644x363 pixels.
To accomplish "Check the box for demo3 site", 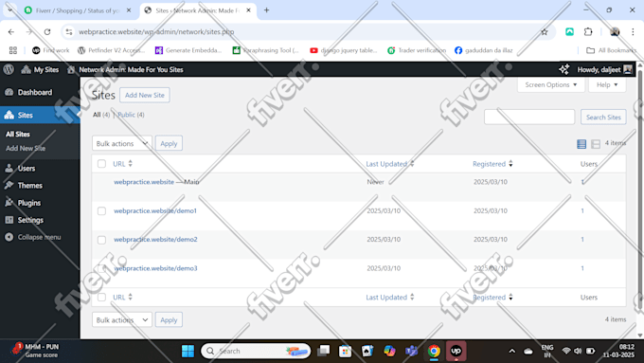I will coord(101,268).
